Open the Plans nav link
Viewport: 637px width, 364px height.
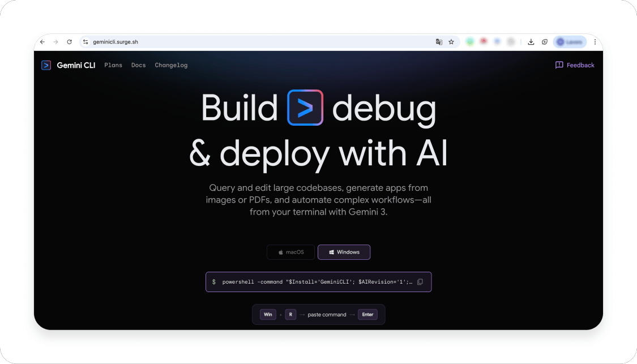(x=113, y=65)
